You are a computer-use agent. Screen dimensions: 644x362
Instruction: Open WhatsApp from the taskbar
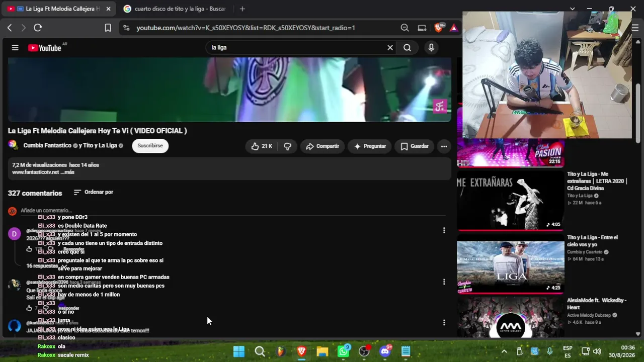coord(343,351)
